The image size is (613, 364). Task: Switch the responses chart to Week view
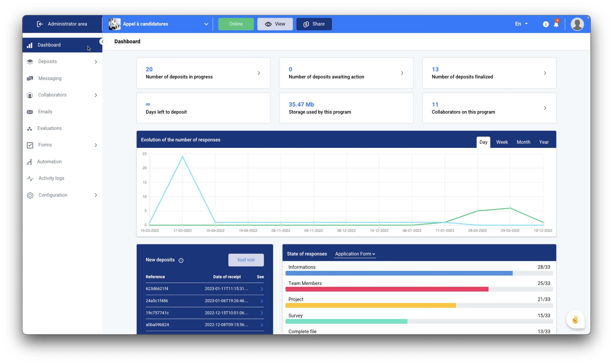tap(502, 142)
